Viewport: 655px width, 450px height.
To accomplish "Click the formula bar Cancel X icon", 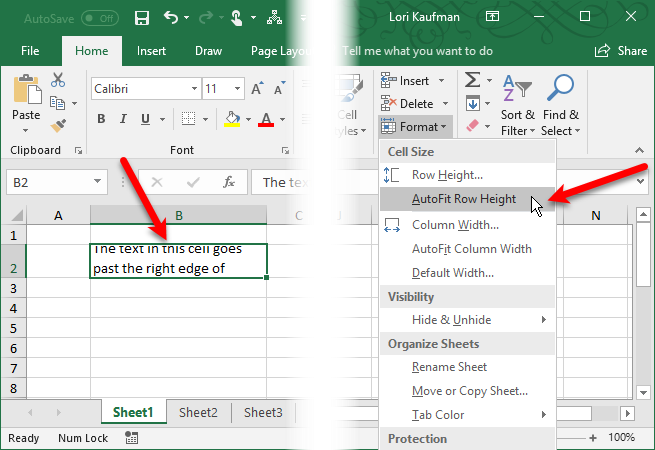I will tap(157, 182).
